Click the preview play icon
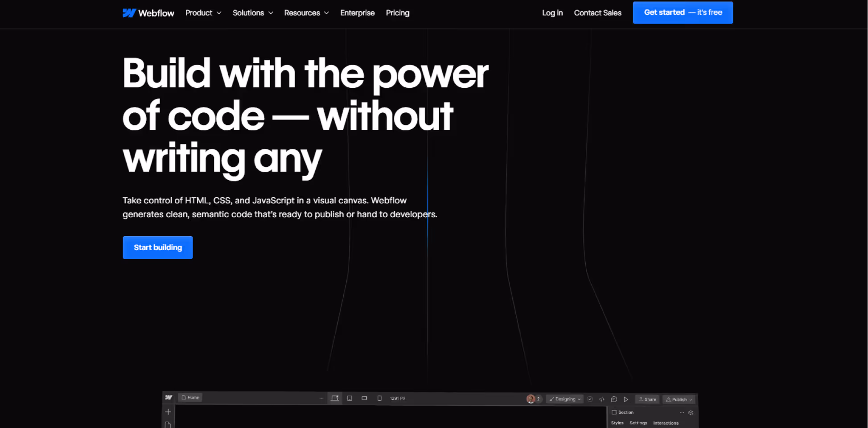This screenshot has height=428, width=868. tap(626, 399)
